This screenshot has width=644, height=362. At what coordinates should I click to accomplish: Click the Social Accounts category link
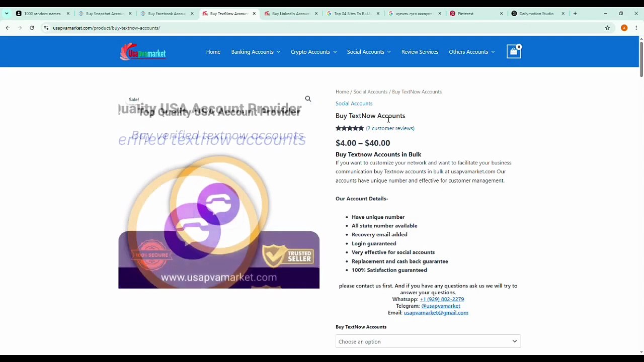(354, 104)
